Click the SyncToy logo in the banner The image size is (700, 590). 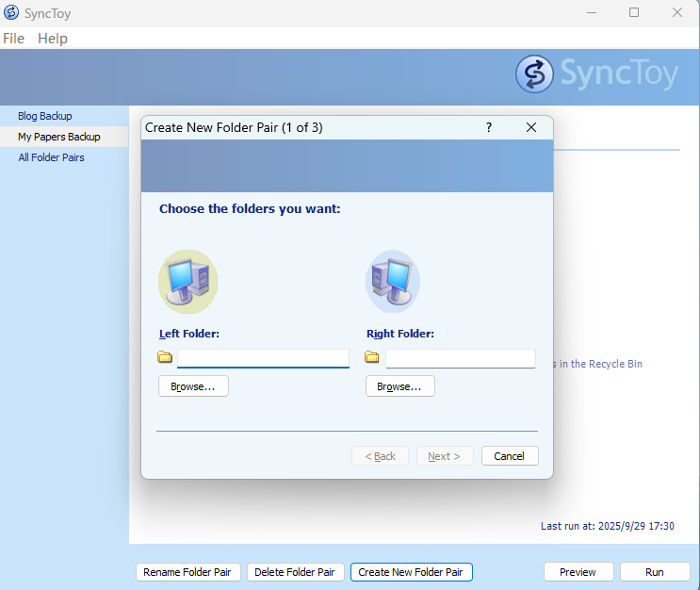(x=596, y=74)
